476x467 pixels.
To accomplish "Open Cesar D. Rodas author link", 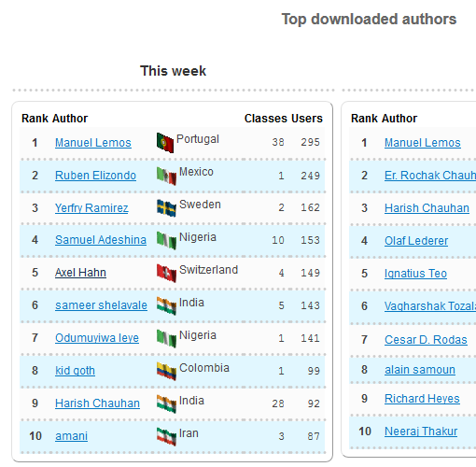I will (426, 339).
